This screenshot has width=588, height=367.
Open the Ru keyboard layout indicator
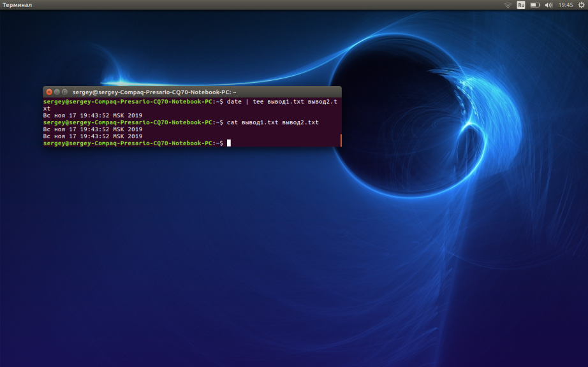521,5
